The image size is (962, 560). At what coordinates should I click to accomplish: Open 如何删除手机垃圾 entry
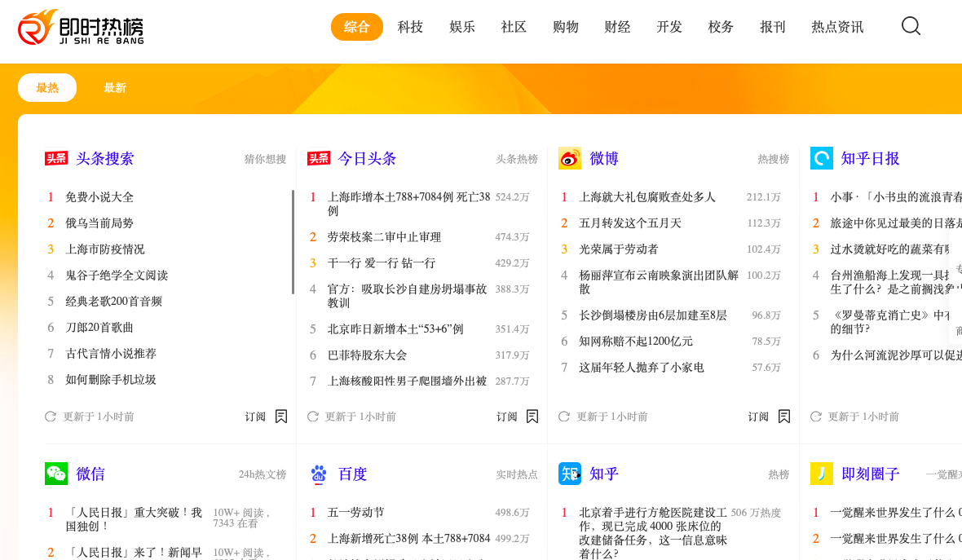(111, 380)
